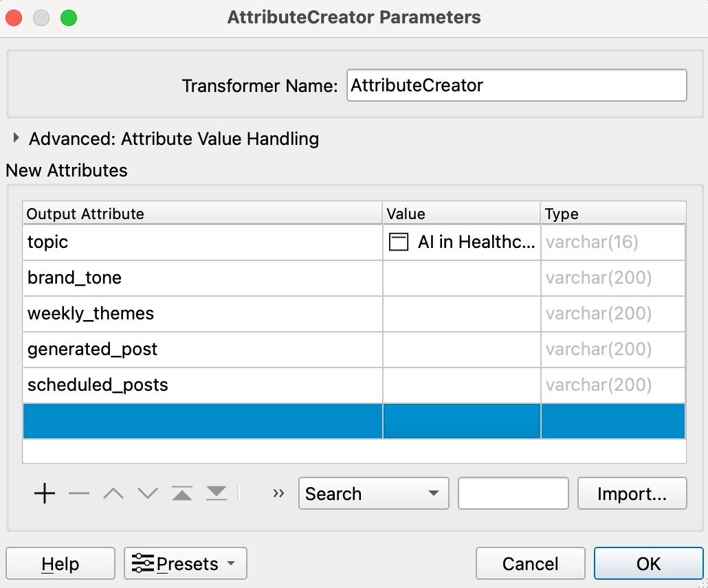This screenshot has width=708, height=588.
Task: Expand Advanced: Attribute Value Handling section
Action: (16, 139)
